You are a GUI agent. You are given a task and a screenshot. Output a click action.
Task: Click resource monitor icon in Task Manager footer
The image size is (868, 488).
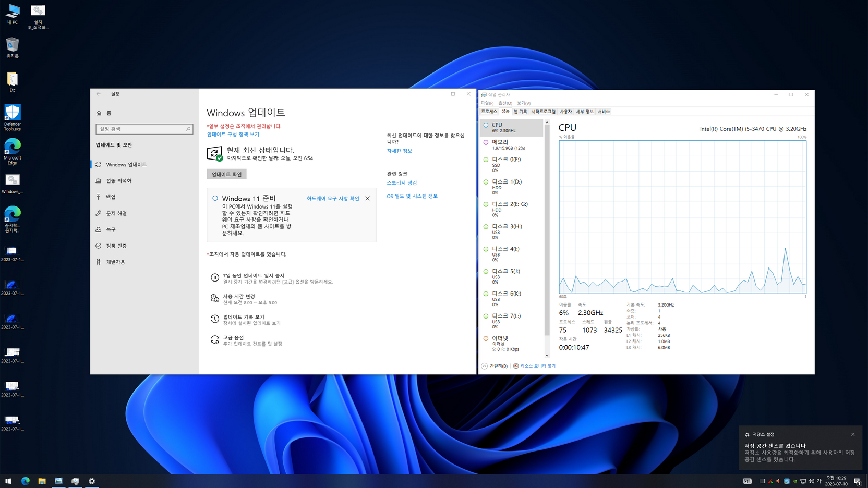coord(516,366)
